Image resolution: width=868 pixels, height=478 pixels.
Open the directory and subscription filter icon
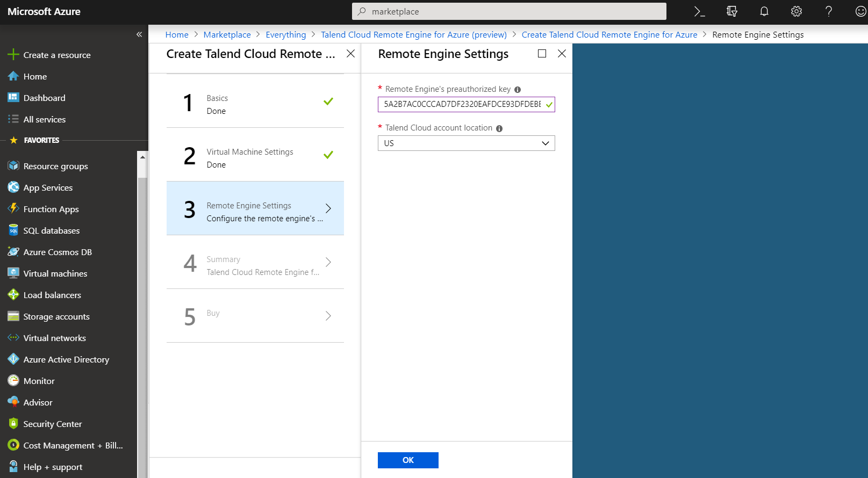pos(731,11)
